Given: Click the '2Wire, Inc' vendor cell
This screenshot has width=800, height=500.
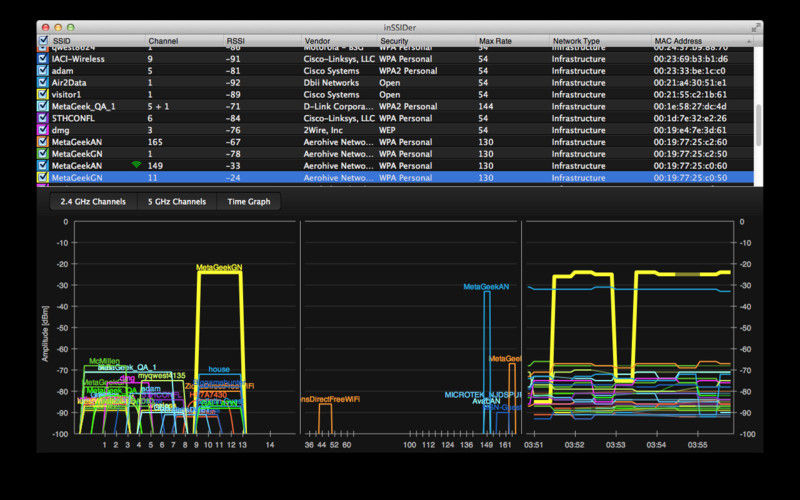Looking at the screenshot, I should pyautogui.click(x=323, y=130).
